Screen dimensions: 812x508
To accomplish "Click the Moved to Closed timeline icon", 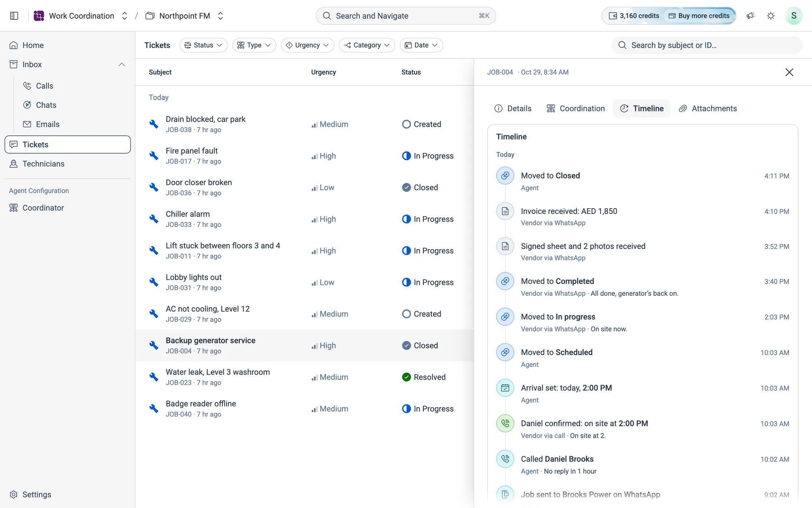I will [x=505, y=176].
